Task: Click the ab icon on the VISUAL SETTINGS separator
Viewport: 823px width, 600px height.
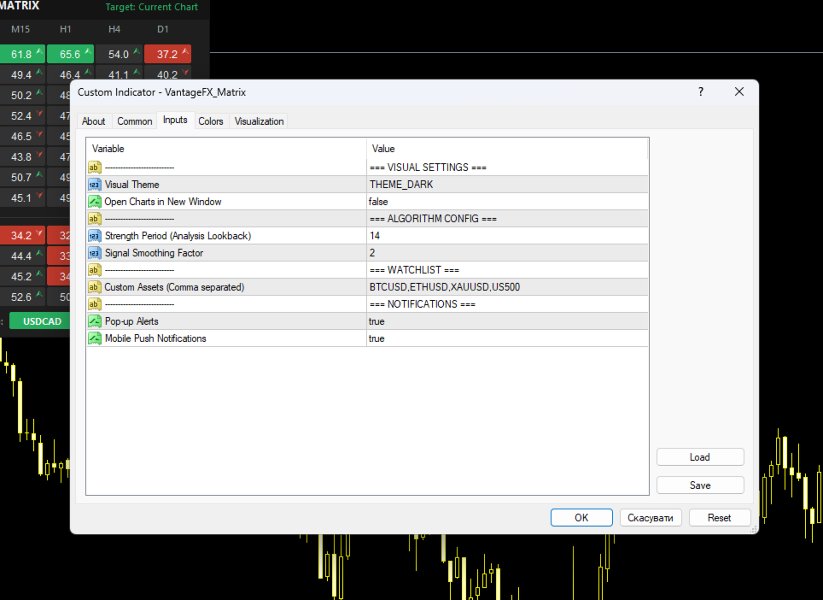Action: click(x=94, y=167)
